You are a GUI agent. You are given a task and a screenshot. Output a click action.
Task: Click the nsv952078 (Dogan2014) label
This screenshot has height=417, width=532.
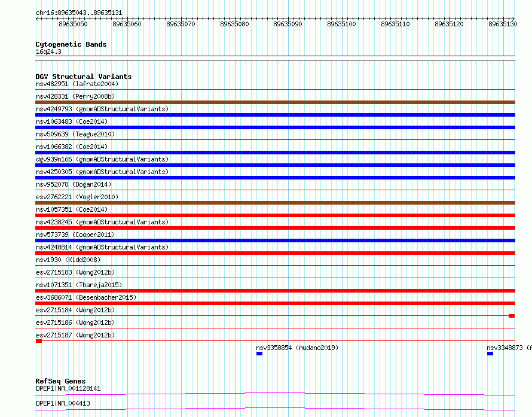tap(74, 184)
